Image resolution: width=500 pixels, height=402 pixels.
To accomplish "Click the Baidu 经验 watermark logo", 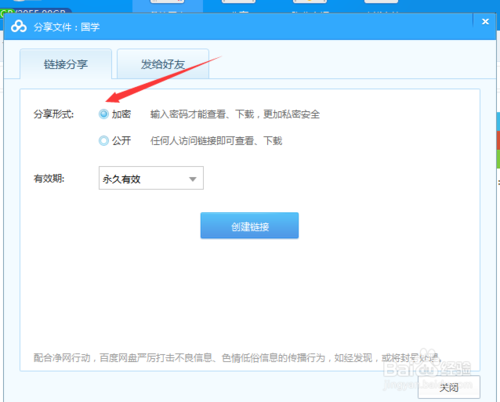I will (x=428, y=367).
